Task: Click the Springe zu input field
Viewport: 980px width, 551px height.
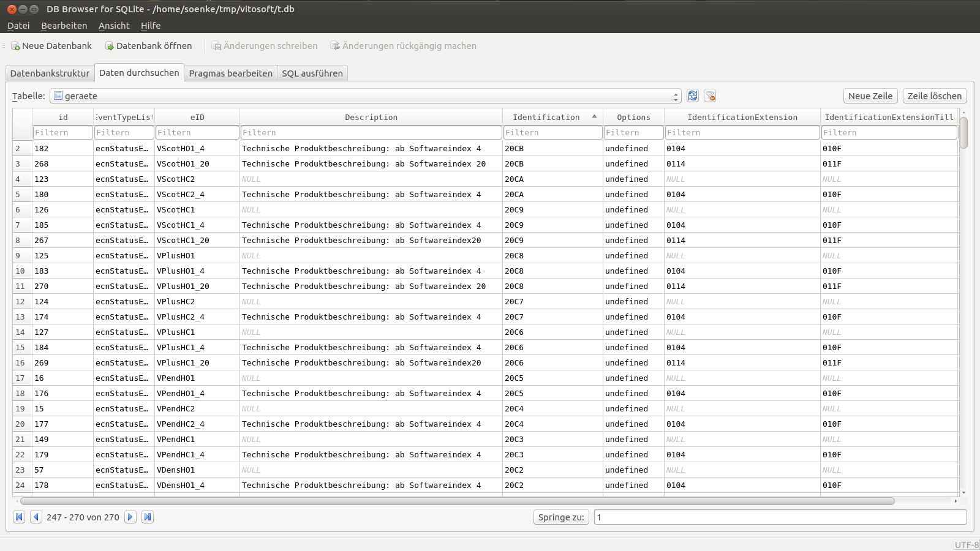Action: [778, 517]
